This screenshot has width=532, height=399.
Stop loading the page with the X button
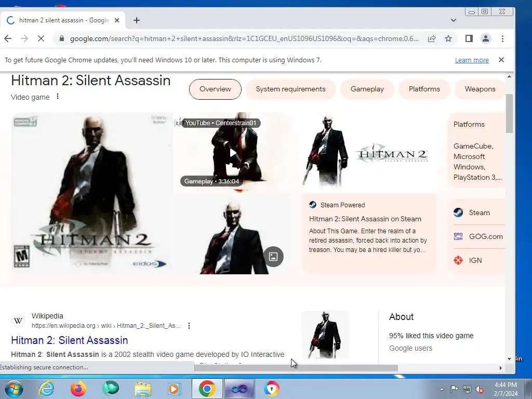[41, 38]
